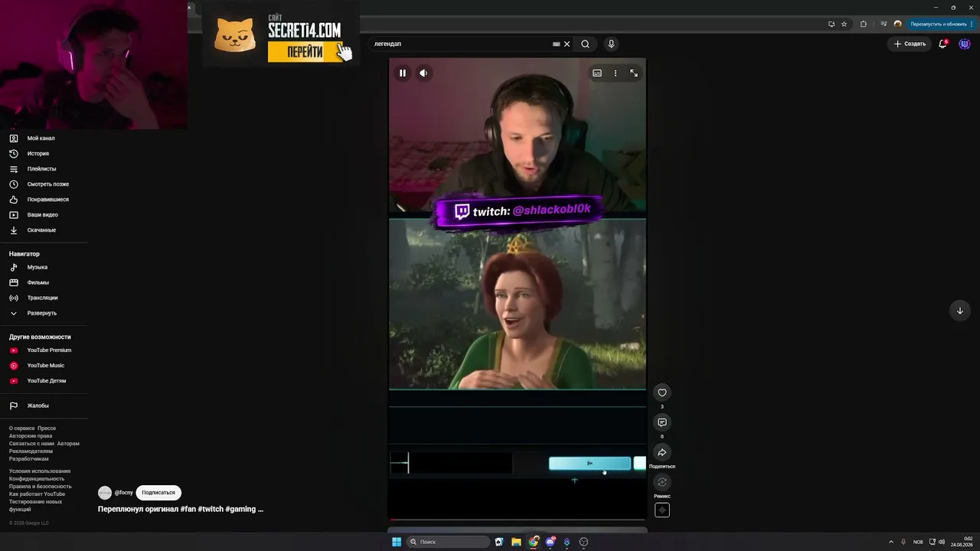The image size is (980, 551).
Task: Open the Shorts player three-dot menu
Action: click(x=616, y=73)
